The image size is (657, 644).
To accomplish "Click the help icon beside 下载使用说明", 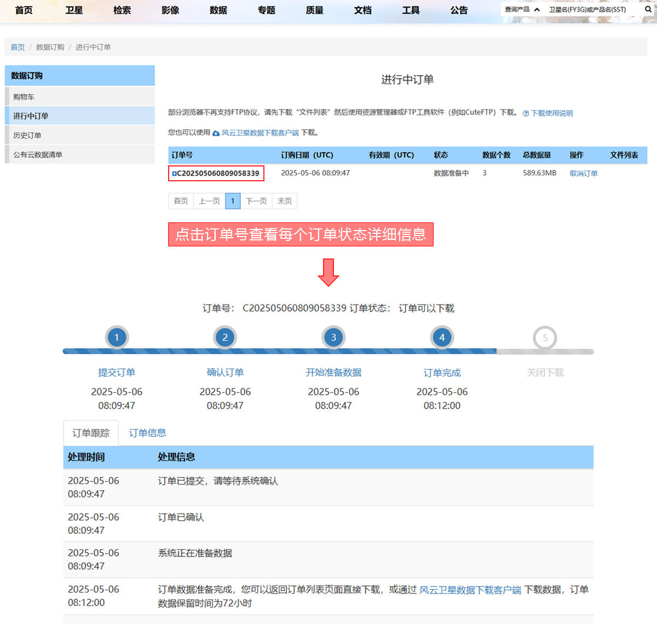I will (526, 113).
